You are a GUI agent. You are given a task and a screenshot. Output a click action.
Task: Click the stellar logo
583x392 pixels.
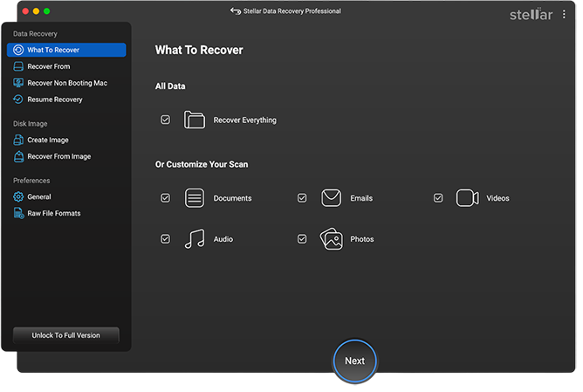click(531, 14)
